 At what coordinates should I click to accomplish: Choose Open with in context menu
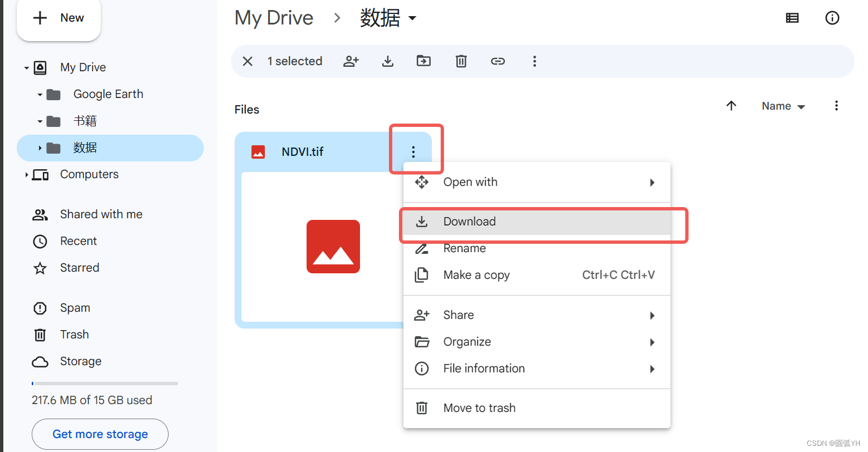coord(536,182)
